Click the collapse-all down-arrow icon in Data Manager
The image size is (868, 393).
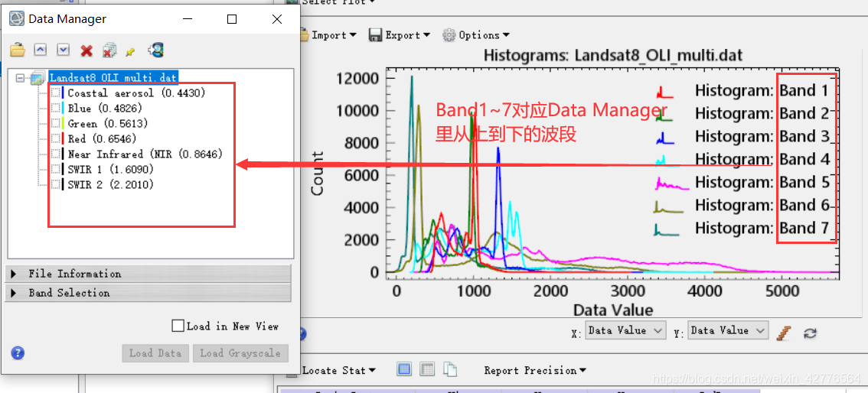point(64,50)
